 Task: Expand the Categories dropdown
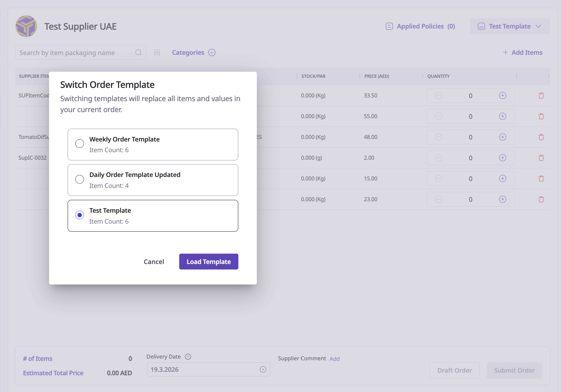pos(194,52)
